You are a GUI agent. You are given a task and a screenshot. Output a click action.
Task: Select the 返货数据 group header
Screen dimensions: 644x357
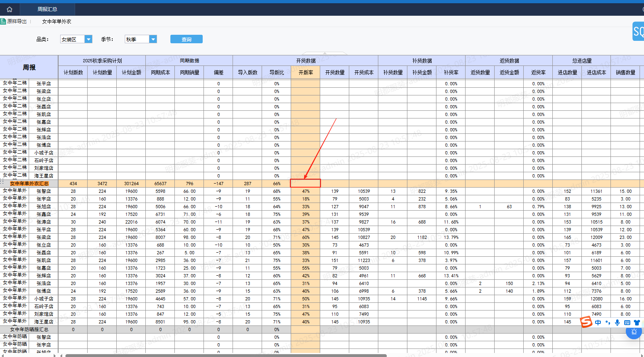(x=509, y=61)
